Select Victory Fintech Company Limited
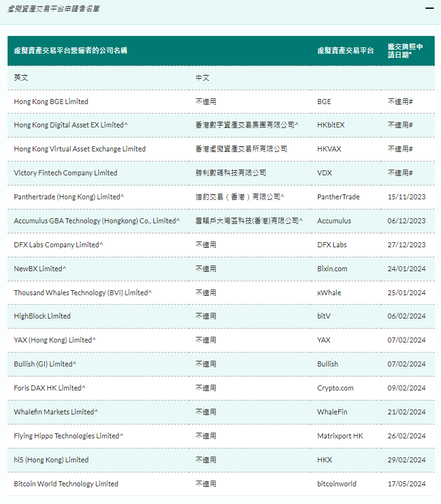 click(65, 173)
